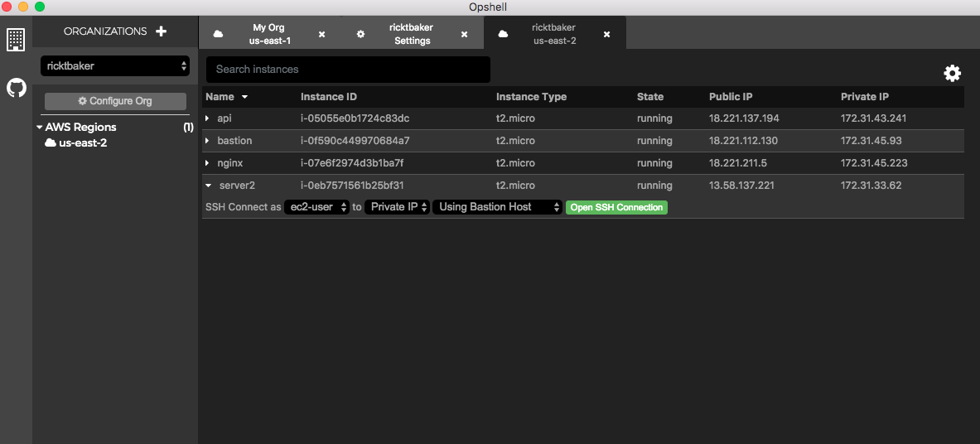Click public IP 13.58.137.221
The height and width of the screenshot is (444, 980).
(742, 186)
